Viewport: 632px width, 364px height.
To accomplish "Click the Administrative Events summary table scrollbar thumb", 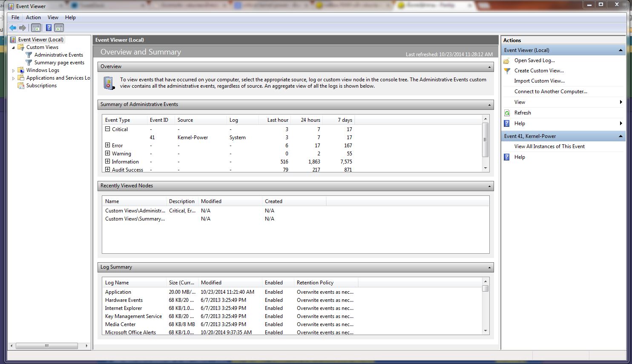I will (x=485, y=140).
